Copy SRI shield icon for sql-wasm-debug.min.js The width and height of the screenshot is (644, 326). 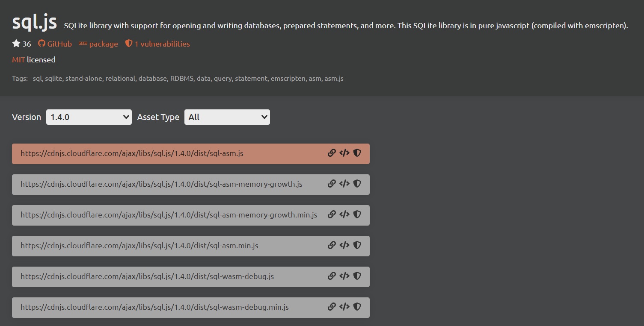[357, 307]
